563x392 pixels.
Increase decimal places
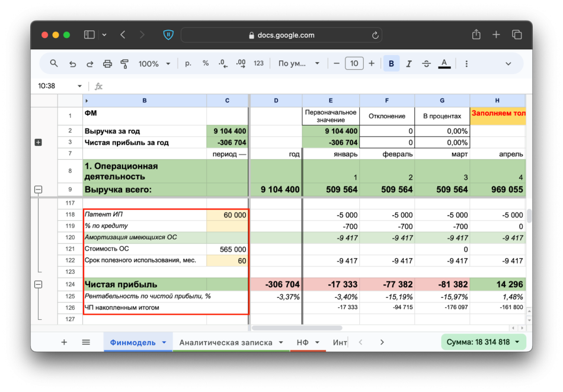[x=241, y=63]
